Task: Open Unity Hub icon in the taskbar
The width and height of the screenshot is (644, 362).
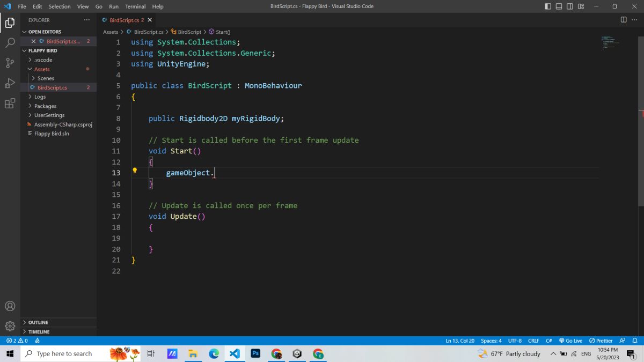Action: coord(297,353)
